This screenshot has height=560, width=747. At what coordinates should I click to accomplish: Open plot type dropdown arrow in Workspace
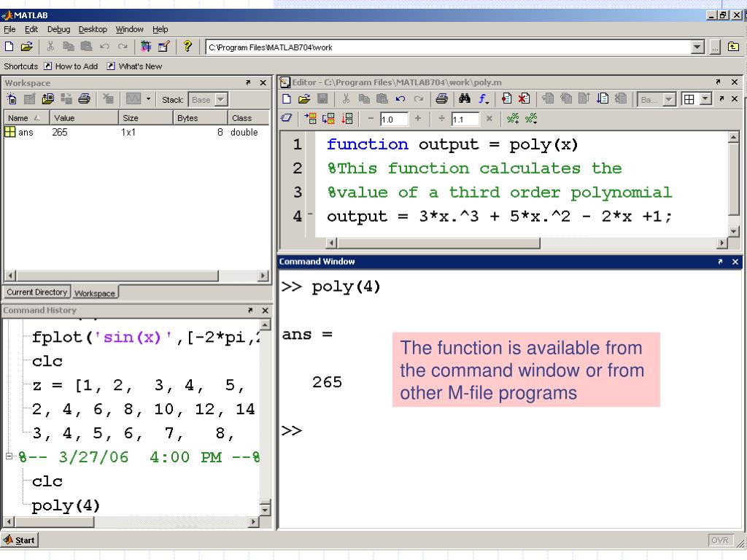coord(149,99)
